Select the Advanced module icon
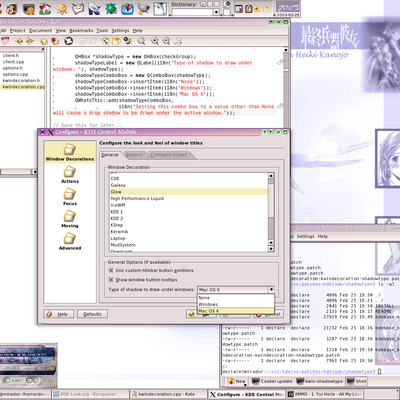 click(x=70, y=241)
